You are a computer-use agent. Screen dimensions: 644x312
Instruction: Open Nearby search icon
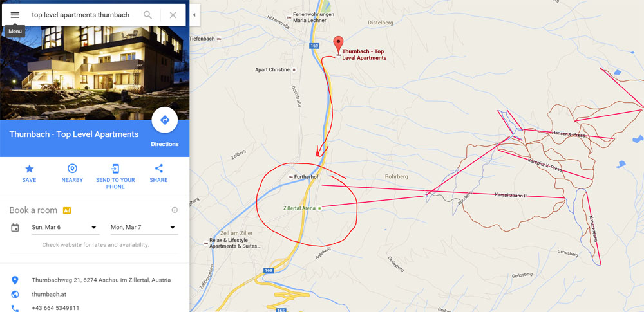72,169
